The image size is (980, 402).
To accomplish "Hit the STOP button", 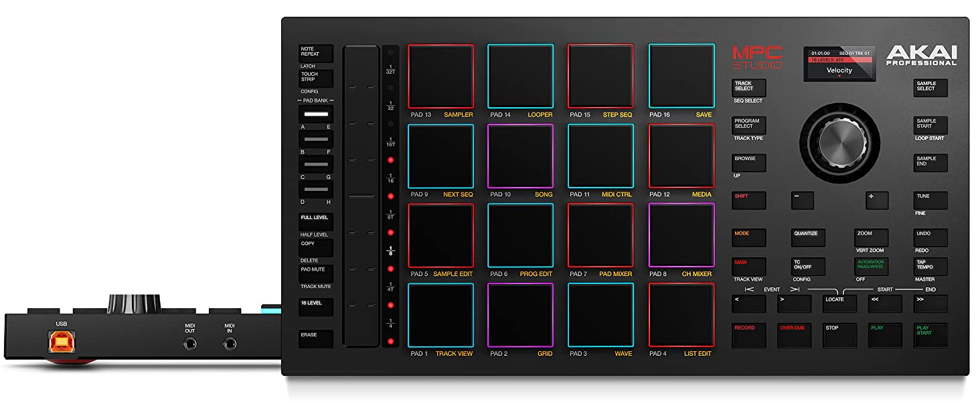I will (839, 336).
